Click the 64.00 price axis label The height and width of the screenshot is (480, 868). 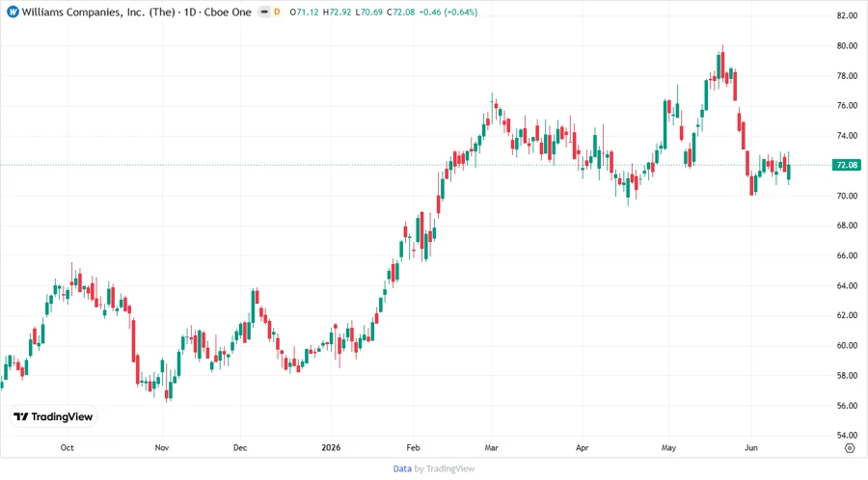pyautogui.click(x=847, y=286)
